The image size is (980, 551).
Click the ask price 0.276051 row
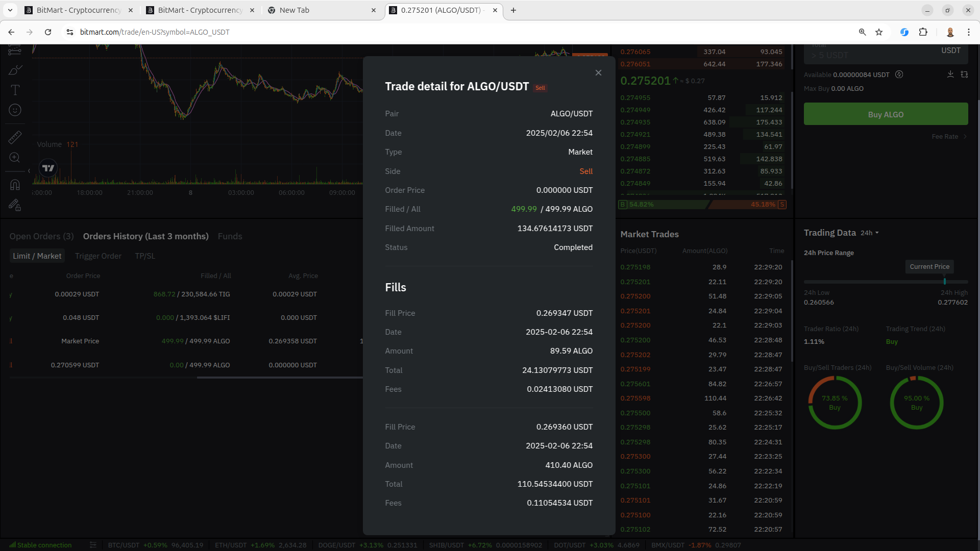[703, 64]
